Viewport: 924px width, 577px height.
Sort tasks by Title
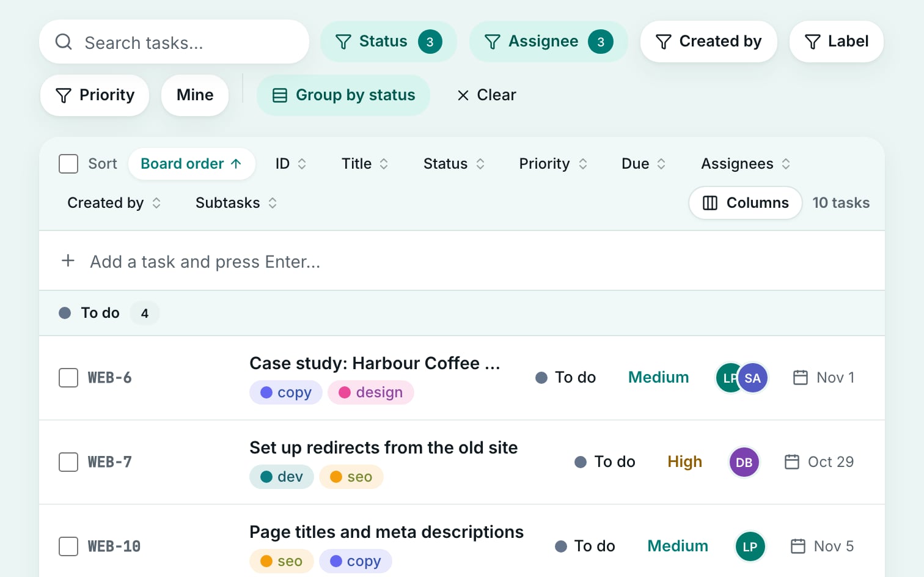(365, 164)
